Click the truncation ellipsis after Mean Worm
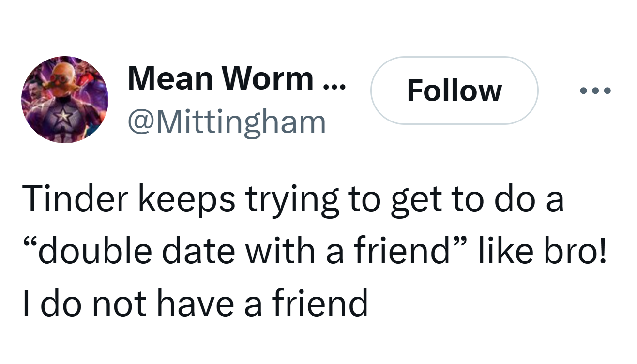 tap(334, 86)
